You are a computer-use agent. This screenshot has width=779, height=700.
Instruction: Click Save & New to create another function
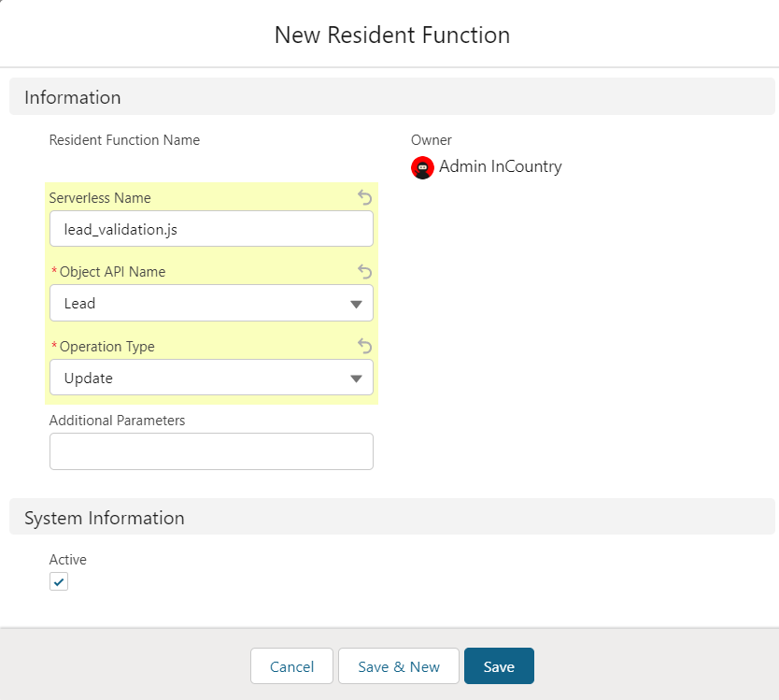click(x=399, y=666)
